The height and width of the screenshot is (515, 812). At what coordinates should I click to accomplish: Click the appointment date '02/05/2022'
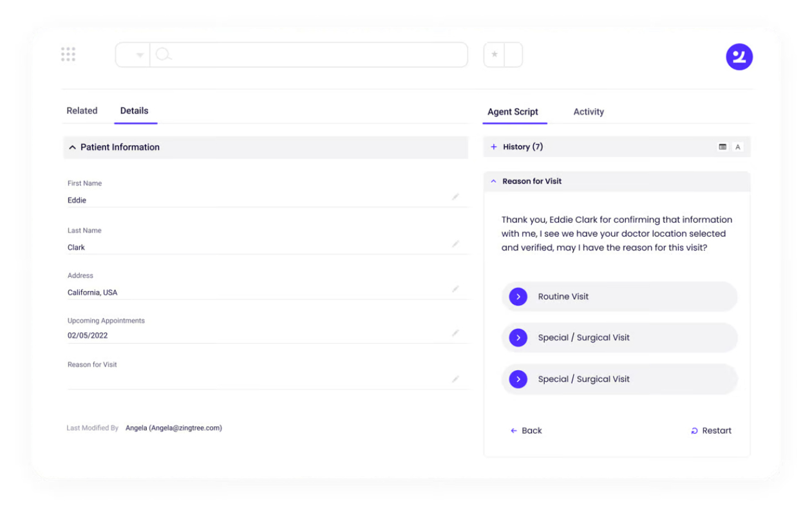coord(88,335)
